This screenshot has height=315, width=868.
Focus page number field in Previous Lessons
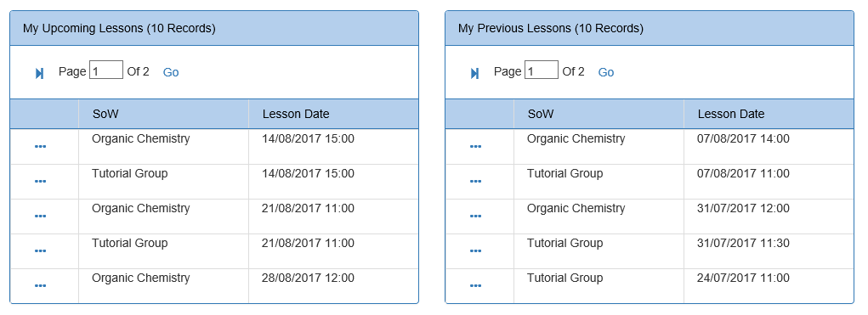[542, 70]
